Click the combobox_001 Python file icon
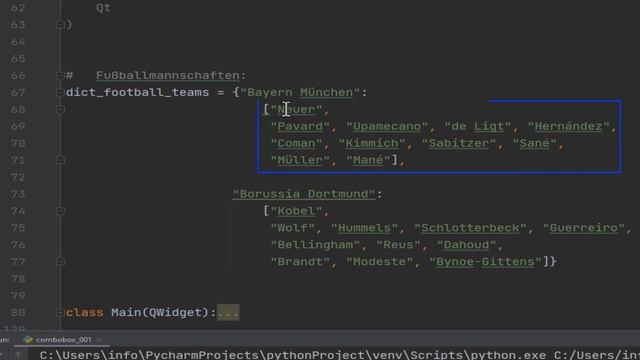The height and width of the screenshot is (360, 640). pos(28,340)
